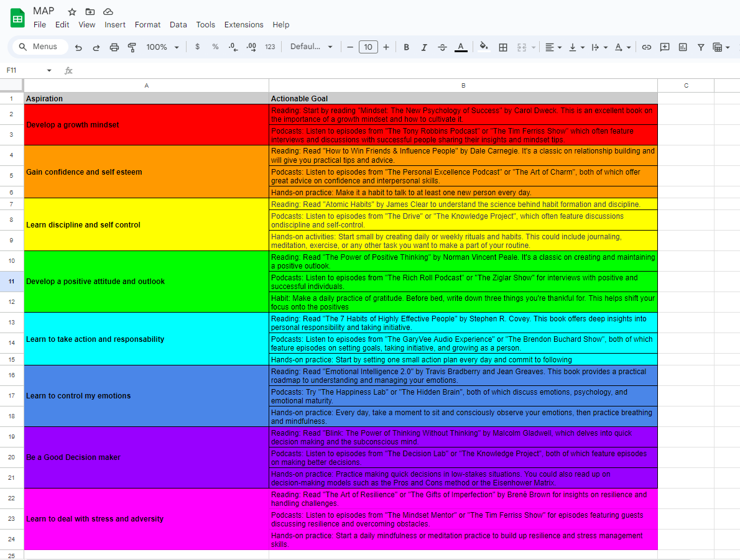Select row 11 header
This screenshot has height=560, width=740.
click(11, 281)
